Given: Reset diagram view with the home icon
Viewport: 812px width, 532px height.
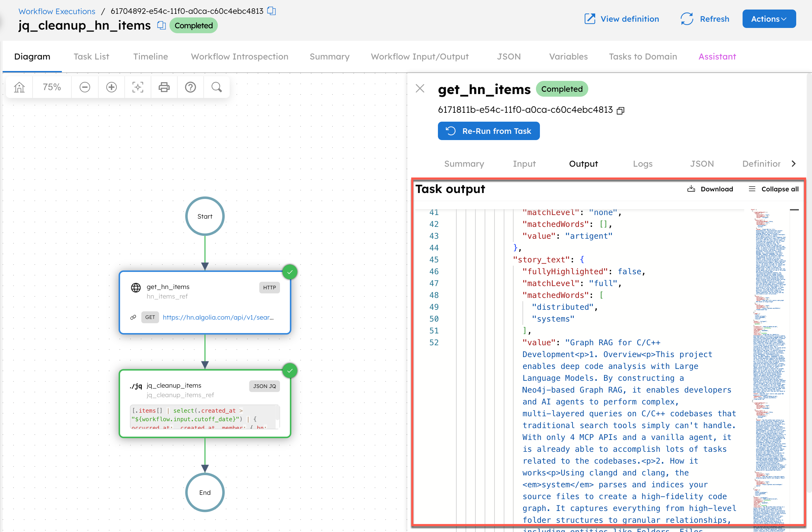Looking at the screenshot, I should pos(19,87).
